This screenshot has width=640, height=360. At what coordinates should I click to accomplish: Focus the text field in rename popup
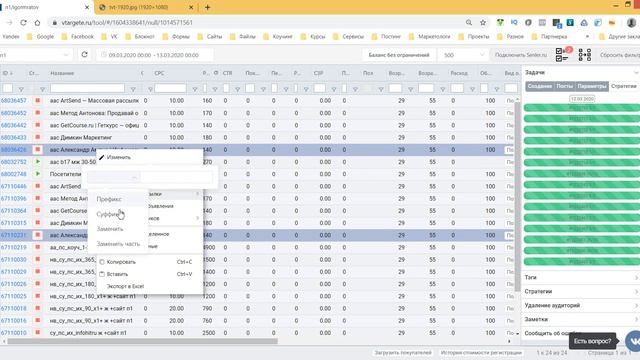point(177,177)
